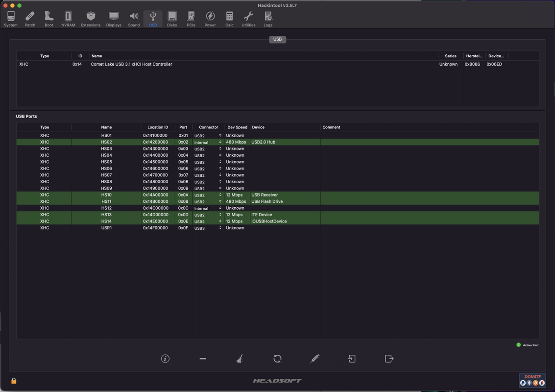Click the HS06 port name

pyautogui.click(x=106, y=169)
